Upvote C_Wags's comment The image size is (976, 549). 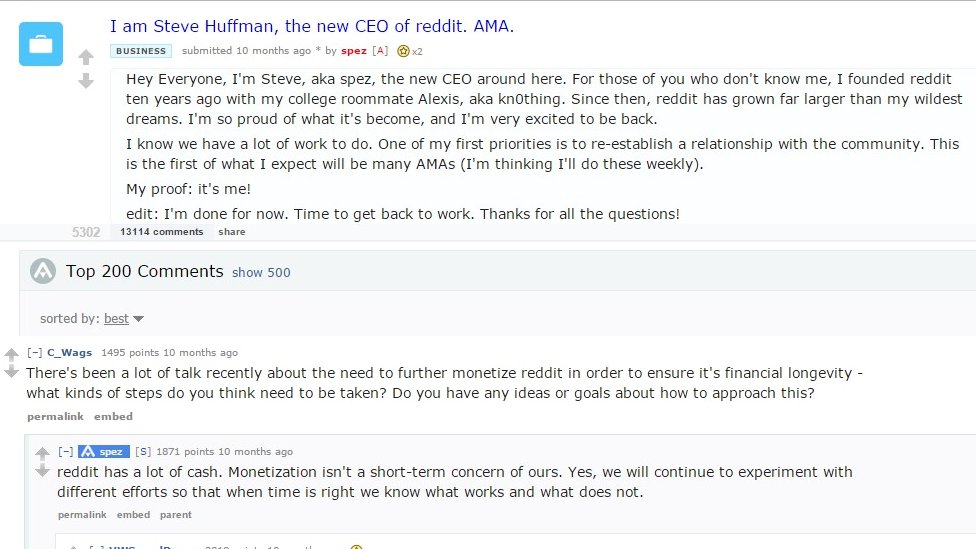tap(11, 355)
